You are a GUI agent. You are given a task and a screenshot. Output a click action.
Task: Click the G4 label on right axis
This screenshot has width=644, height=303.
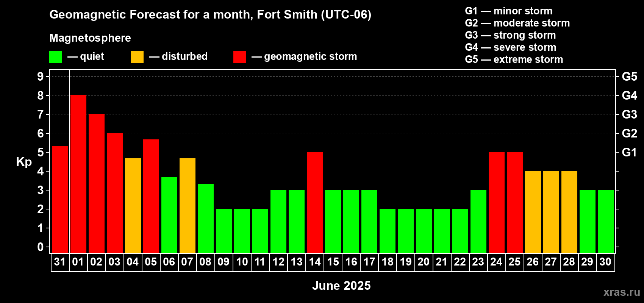630,95
